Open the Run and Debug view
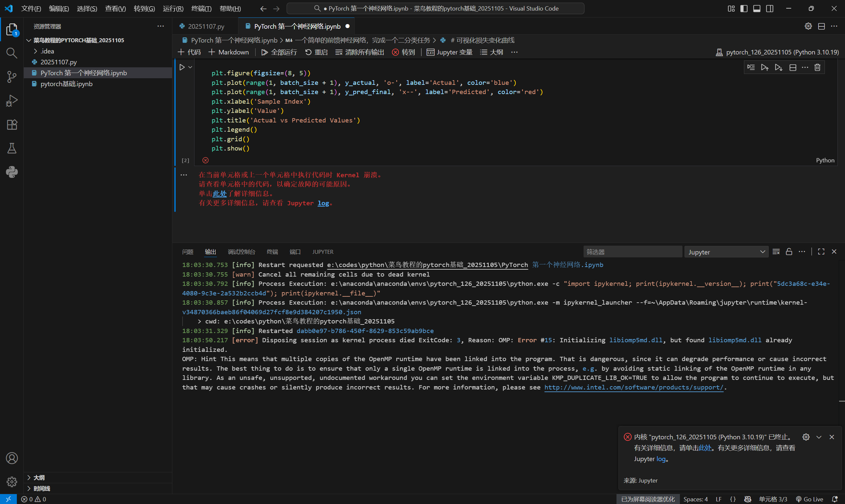 tap(12, 101)
